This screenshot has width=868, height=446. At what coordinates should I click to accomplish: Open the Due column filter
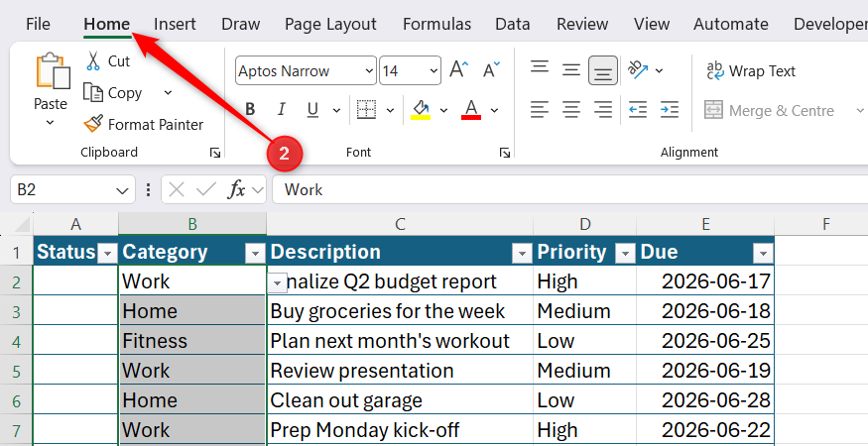click(763, 254)
